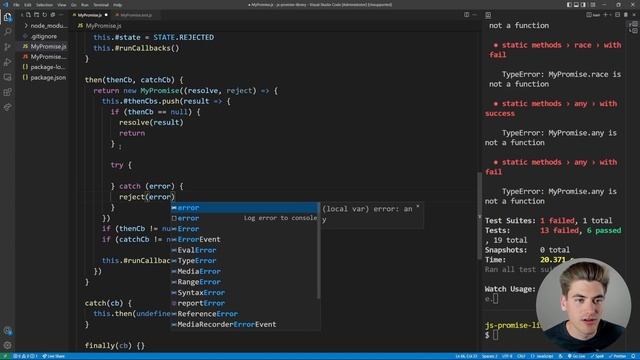Open the View menu

tap(62, 5)
